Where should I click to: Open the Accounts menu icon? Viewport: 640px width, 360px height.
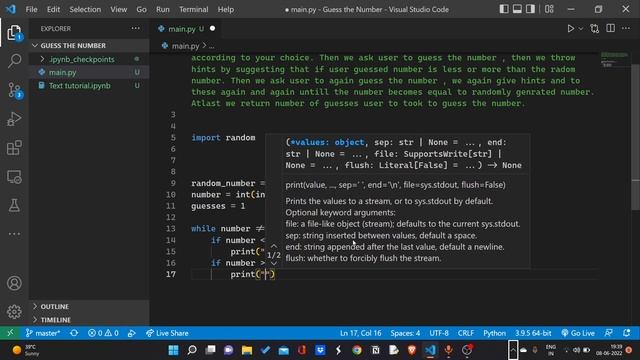tap(14, 283)
